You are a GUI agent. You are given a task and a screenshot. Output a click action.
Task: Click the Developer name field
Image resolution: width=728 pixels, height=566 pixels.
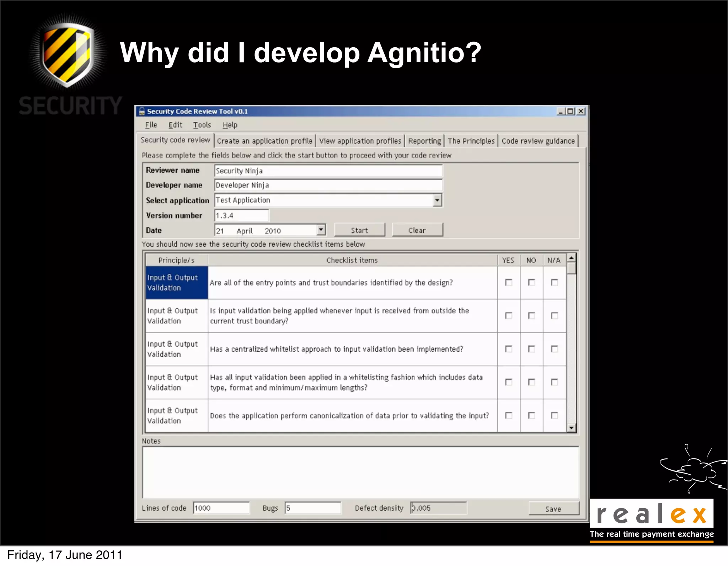[328, 185]
